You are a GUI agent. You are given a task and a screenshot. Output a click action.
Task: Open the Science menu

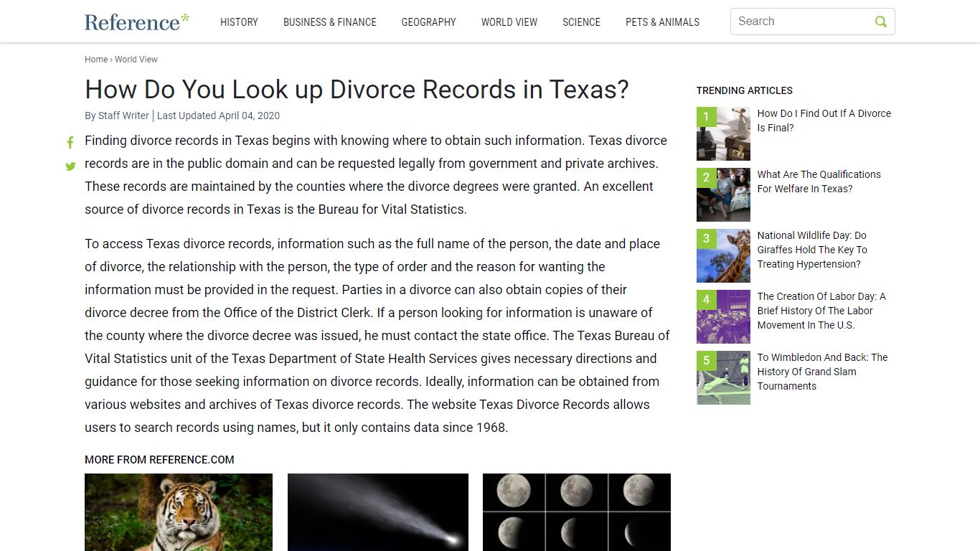click(x=581, y=22)
